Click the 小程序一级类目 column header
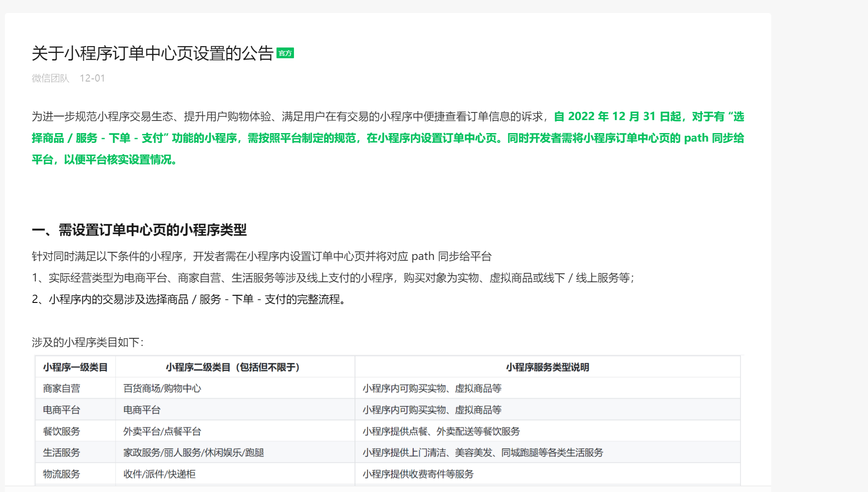Viewport: 868px width, 492px height. [x=75, y=367]
